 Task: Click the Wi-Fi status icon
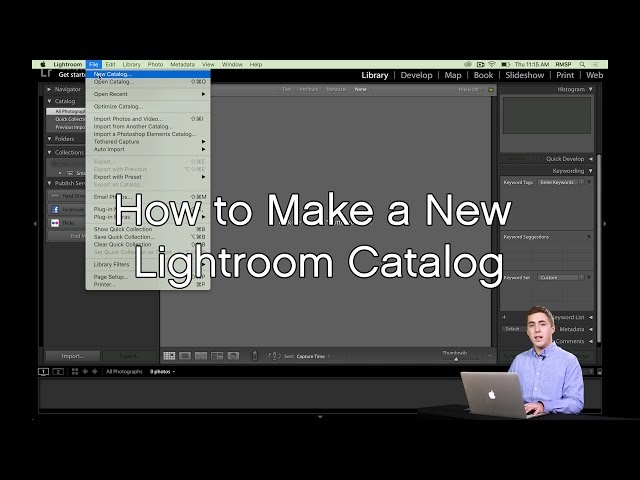[x=492, y=64]
